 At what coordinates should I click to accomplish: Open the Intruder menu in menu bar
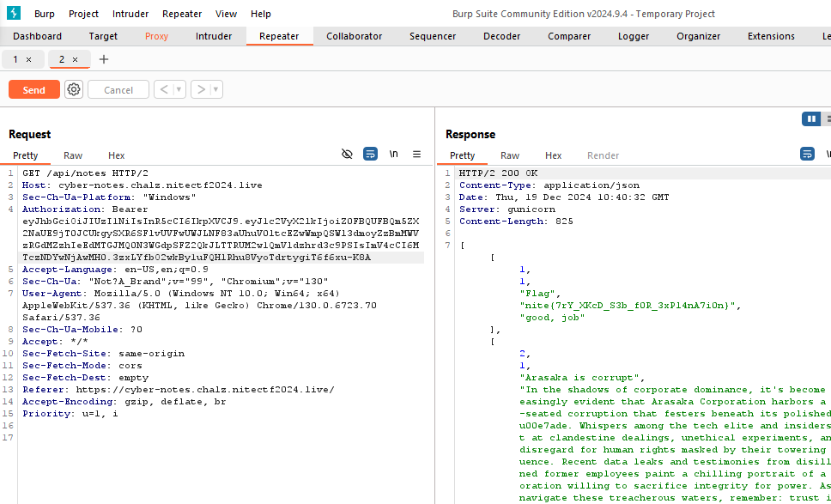pyautogui.click(x=130, y=14)
